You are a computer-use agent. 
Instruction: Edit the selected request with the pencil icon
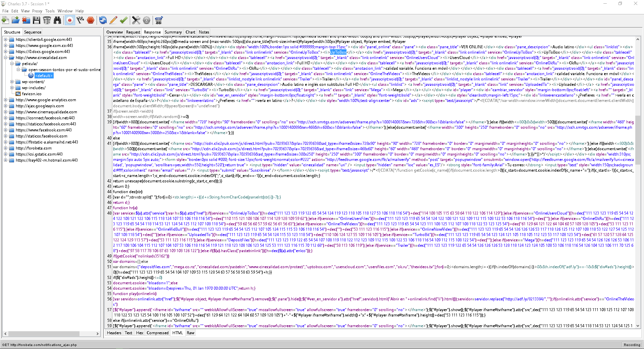point(113,20)
